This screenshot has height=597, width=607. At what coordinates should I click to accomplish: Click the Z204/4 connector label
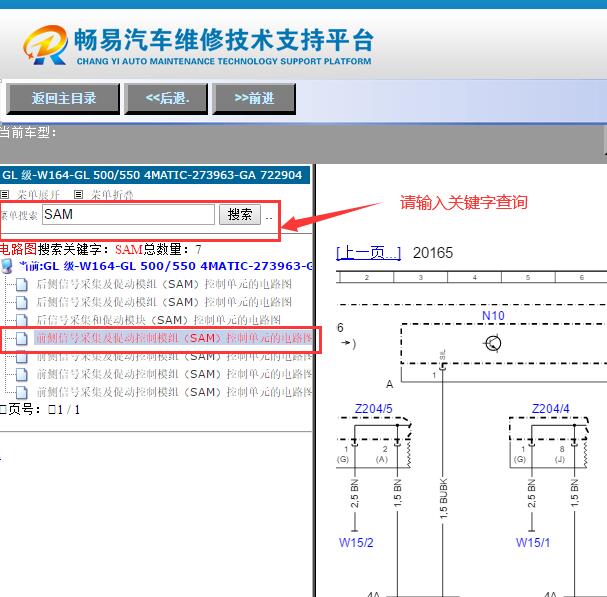point(550,409)
